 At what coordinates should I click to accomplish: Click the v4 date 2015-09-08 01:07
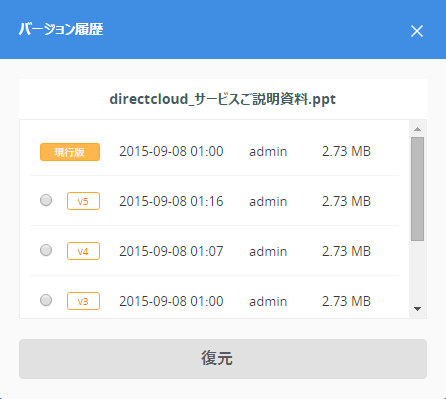[171, 251]
